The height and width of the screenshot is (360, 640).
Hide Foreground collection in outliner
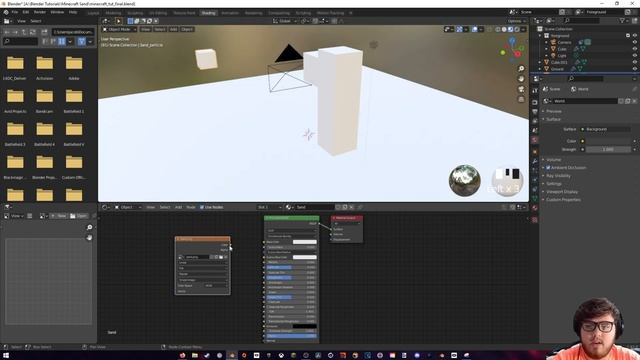[635, 36]
